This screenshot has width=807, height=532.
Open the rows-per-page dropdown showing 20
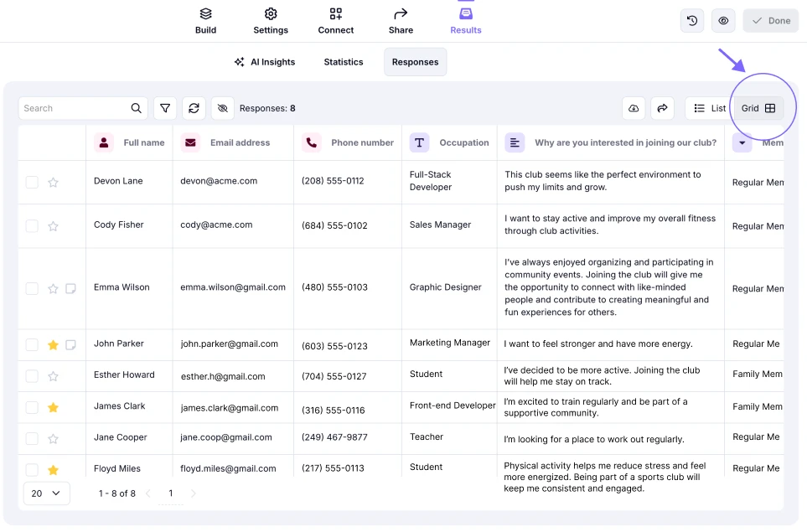(x=46, y=493)
